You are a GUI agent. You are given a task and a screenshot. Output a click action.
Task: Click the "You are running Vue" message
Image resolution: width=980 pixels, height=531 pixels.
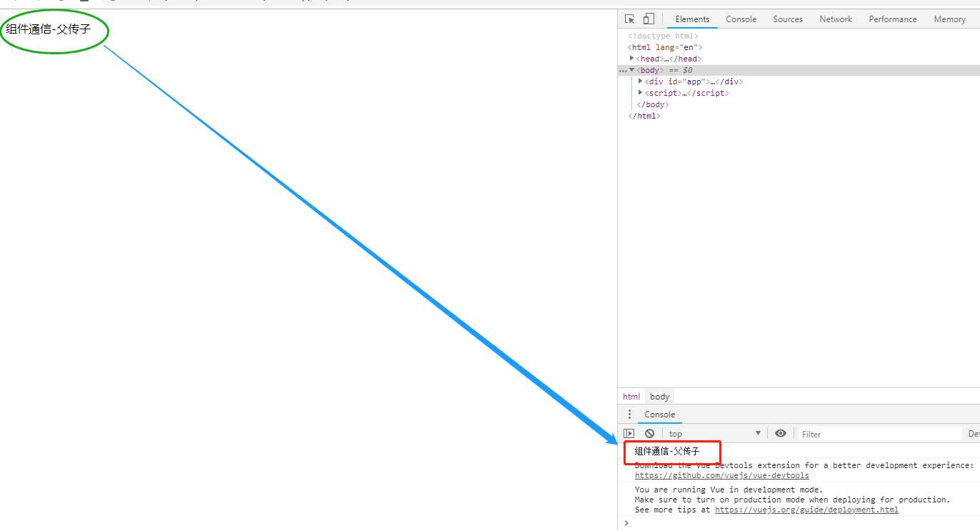point(729,490)
